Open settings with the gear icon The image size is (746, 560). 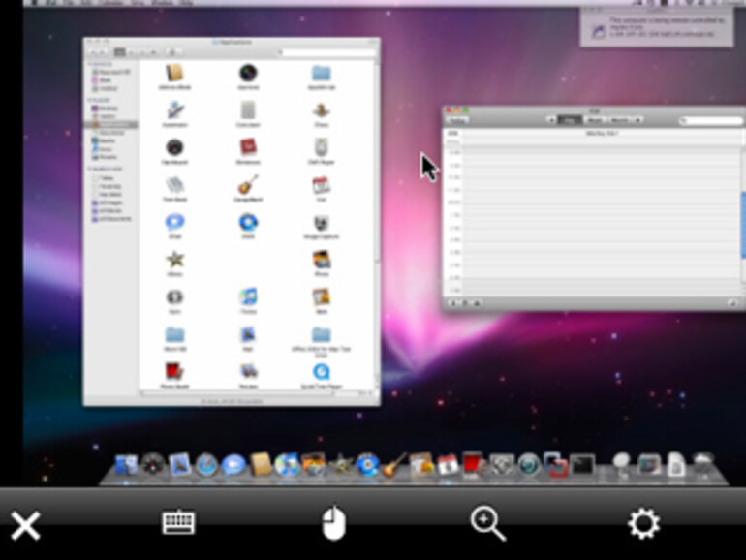tap(643, 524)
